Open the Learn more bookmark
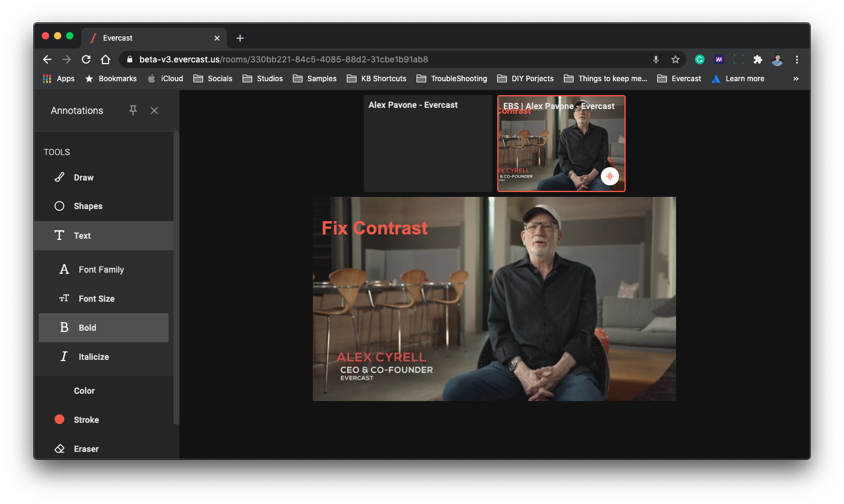 pyautogui.click(x=738, y=79)
